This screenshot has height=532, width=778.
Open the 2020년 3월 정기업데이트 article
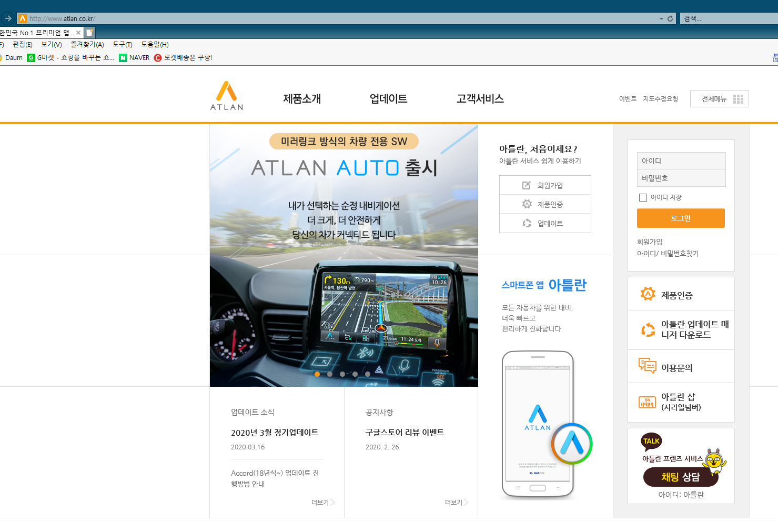[x=275, y=433]
